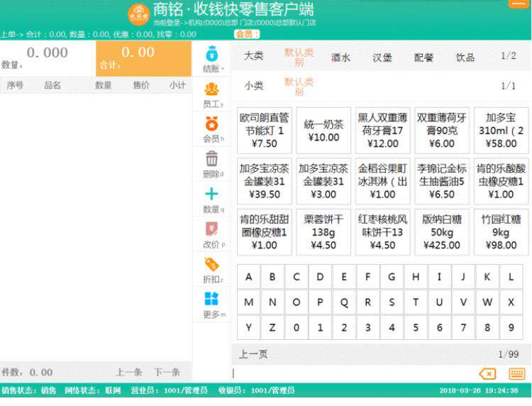
Task: Click the 删除 trash can icon
Action: (x=211, y=159)
